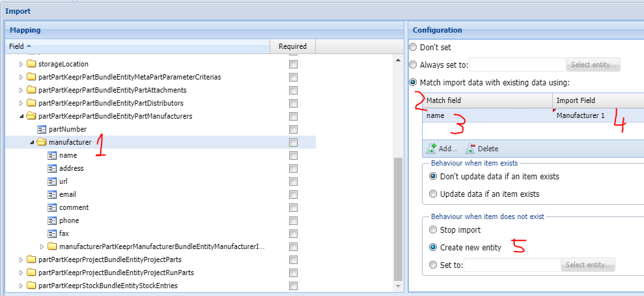Screen dimensions: 644x296
Task: Select the Stop import option
Action: tap(433, 229)
